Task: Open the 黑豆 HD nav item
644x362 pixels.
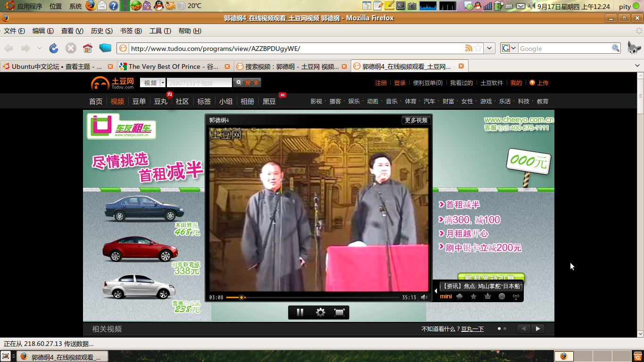Action: point(269,101)
